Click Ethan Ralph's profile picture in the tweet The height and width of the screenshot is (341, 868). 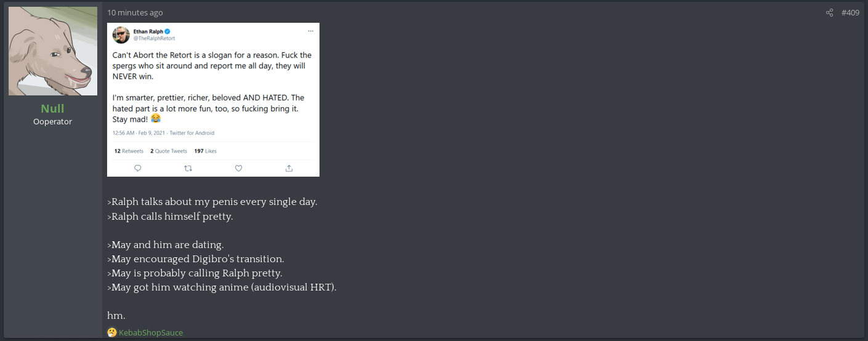(121, 35)
